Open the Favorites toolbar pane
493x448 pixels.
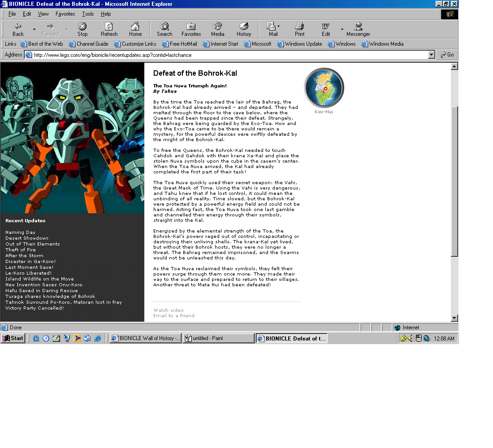(191, 30)
